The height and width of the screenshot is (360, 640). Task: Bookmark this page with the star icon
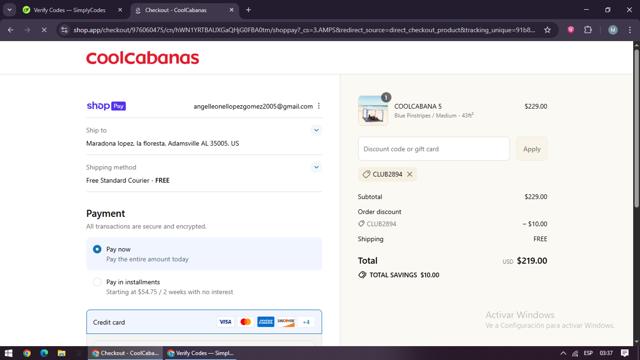pyautogui.click(x=547, y=30)
